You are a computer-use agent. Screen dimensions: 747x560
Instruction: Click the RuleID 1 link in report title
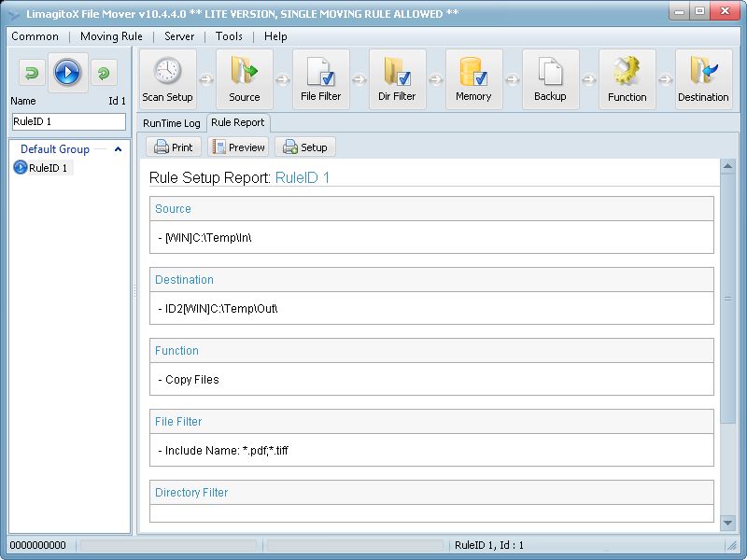tap(302, 177)
